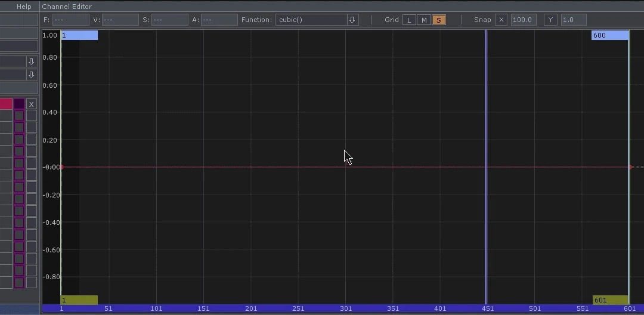The image size is (644, 315).
Task: Click the -0.20 value axis label
Action: click(x=51, y=194)
